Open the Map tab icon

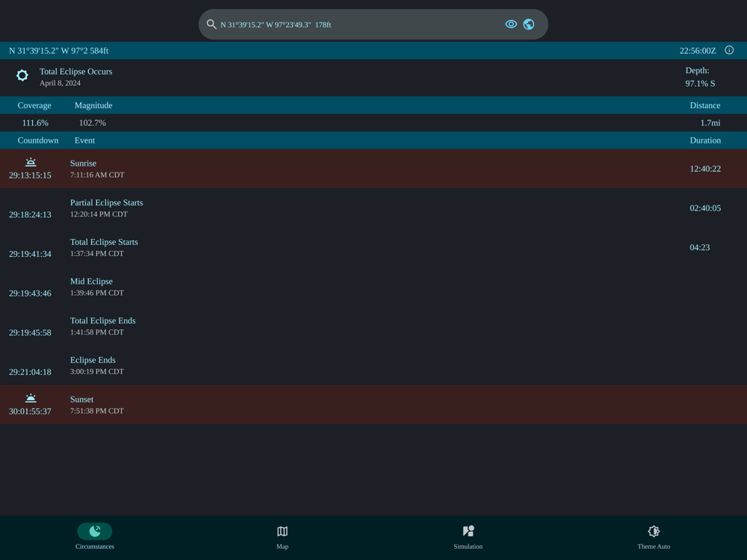pyautogui.click(x=282, y=531)
